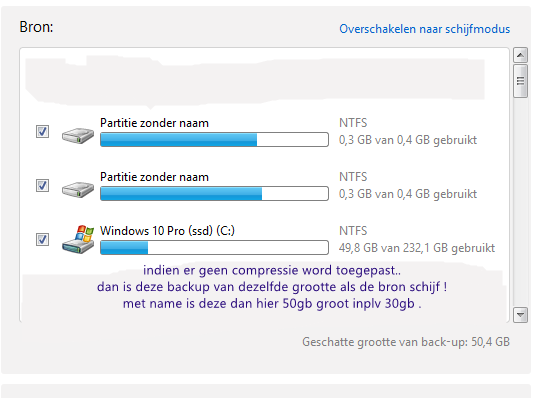The height and width of the screenshot is (398, 537).
Task: Switch to disk mode via Overschakelen link
Action: click(425, 29)
